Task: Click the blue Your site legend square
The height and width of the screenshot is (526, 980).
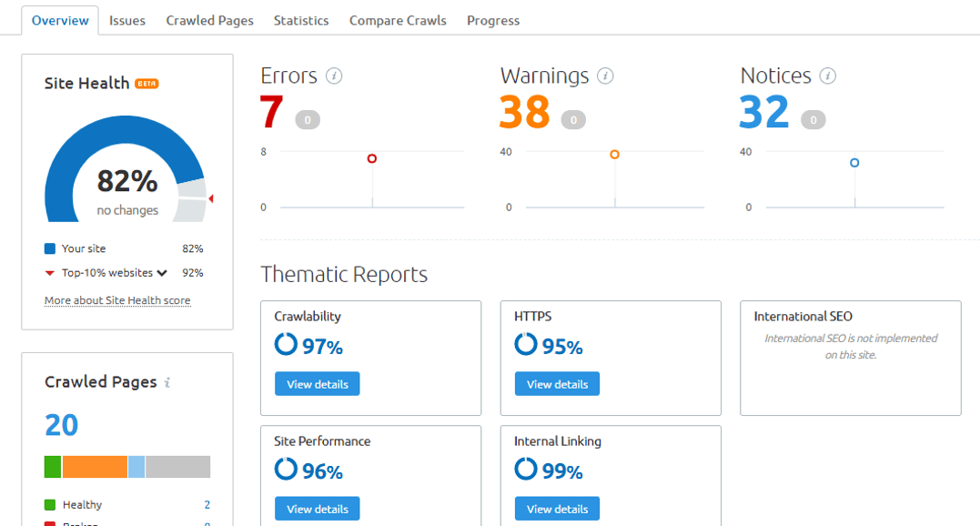Action: point(50,248)
